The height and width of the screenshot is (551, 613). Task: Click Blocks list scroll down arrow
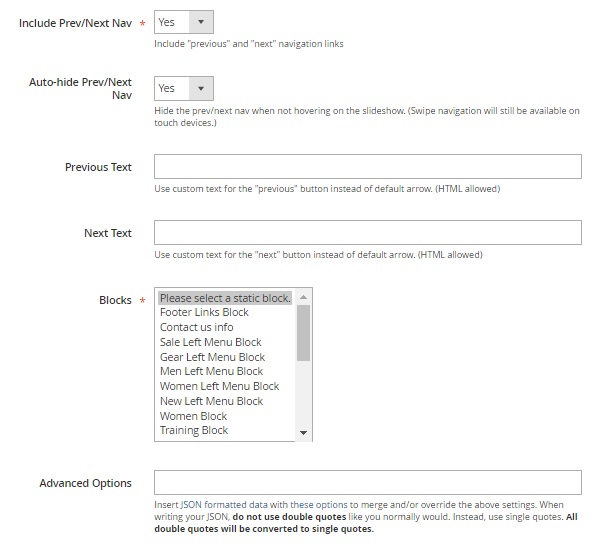pos(304,432)
